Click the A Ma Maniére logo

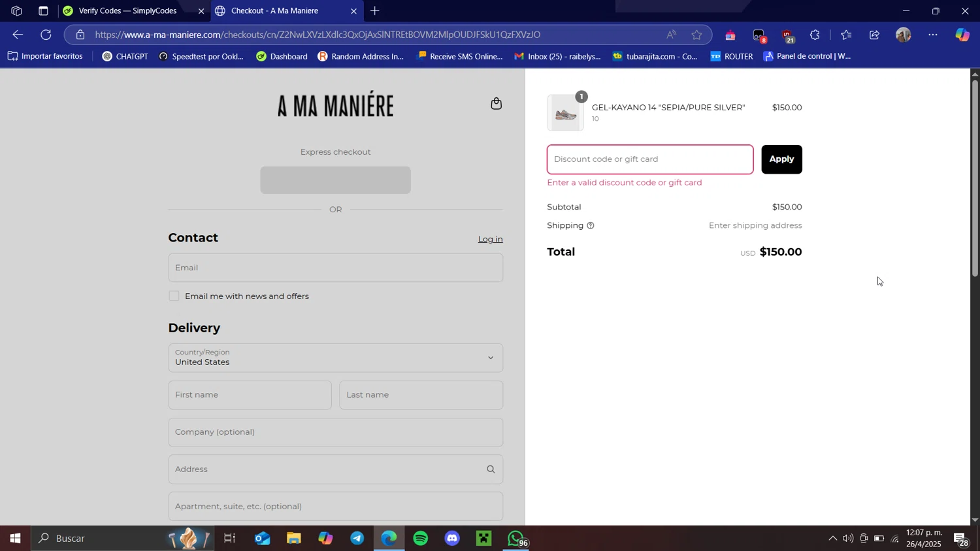tap(336, 105)
